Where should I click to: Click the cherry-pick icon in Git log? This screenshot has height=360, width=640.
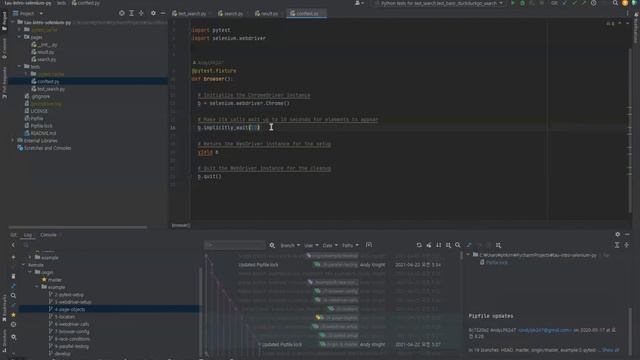pos(429,245)
